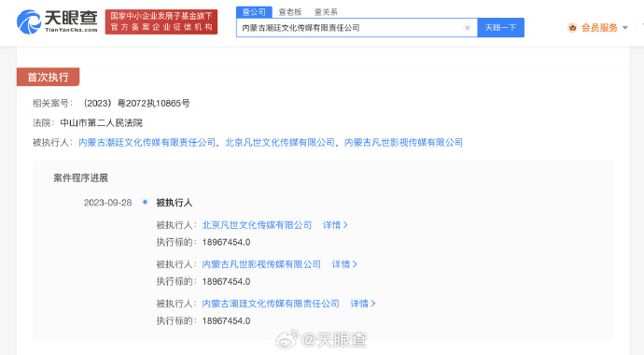Open 内蒙古凡世影视传媒有限公司 link in case progress

click(261, 264)
